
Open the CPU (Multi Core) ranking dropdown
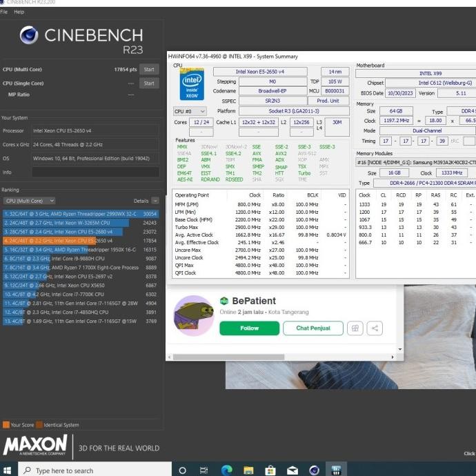(x=29, y=201)
